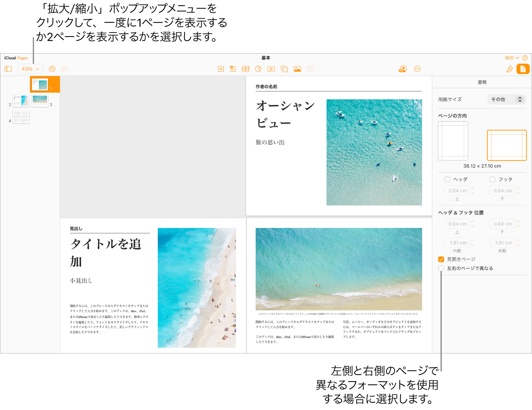Click the undo button
Screen dimensions: 532x410
(52, 69)
